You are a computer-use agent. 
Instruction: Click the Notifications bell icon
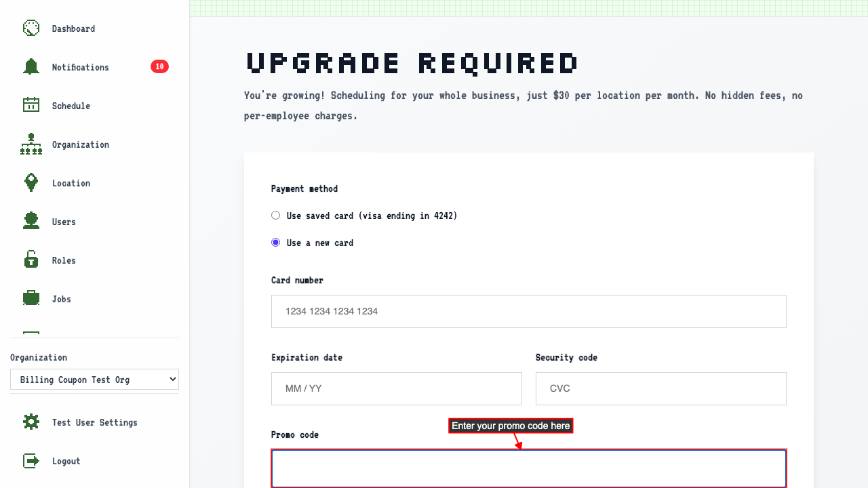pos(31,66)
